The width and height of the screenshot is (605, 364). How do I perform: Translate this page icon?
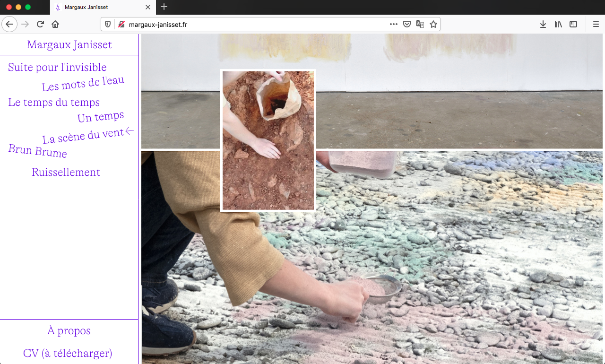click(420, 24)
